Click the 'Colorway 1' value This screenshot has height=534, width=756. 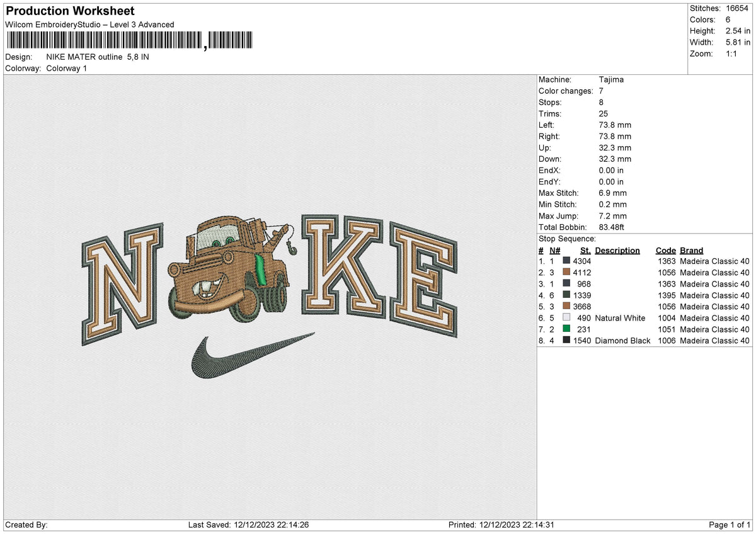click(x=67, y=68)
